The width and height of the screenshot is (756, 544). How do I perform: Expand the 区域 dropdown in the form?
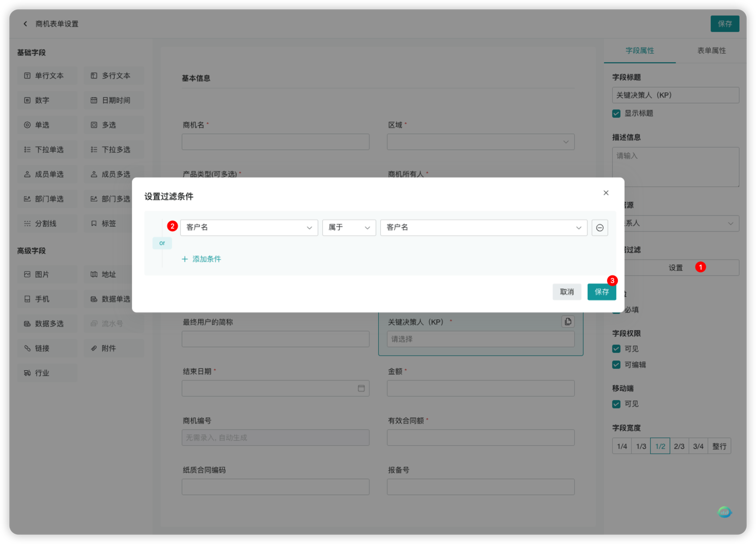480,142
